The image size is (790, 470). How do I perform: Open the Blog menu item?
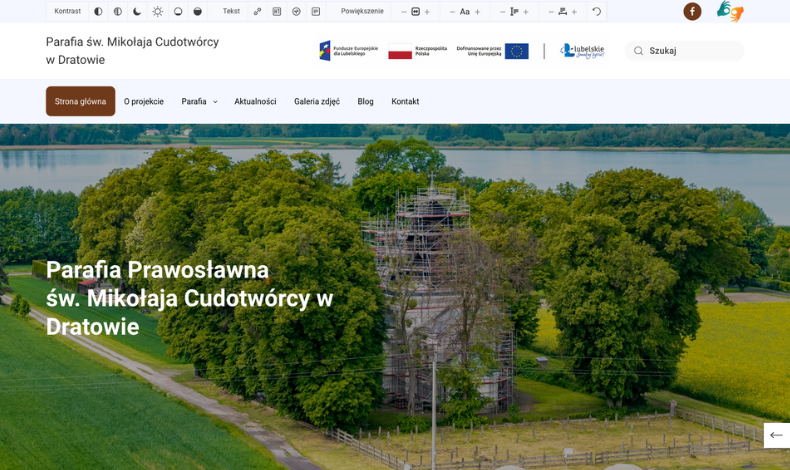(365, 101)
